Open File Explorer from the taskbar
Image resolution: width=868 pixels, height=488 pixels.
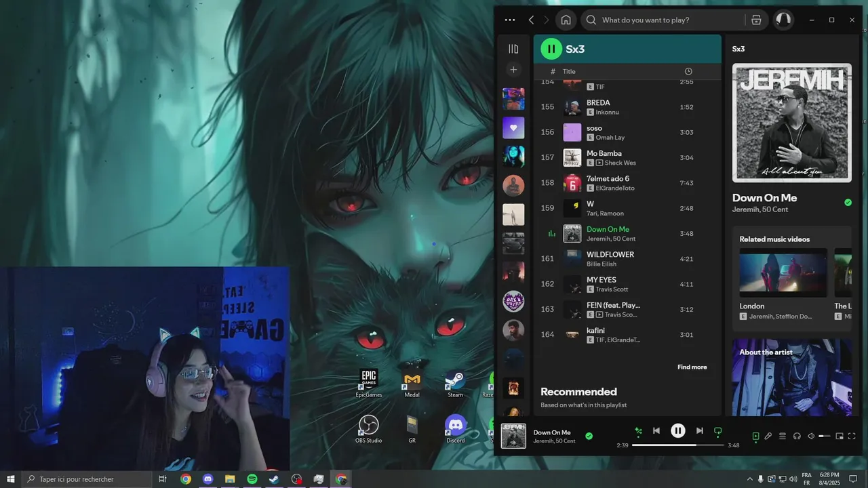230,479
